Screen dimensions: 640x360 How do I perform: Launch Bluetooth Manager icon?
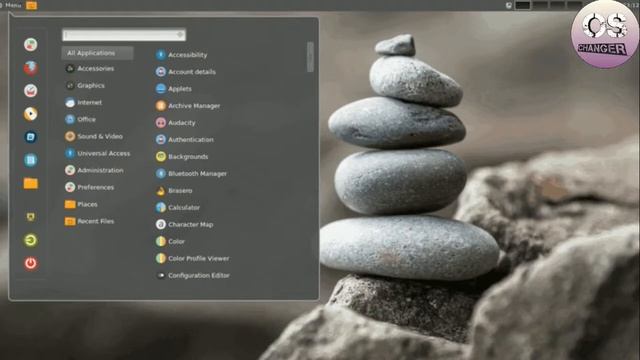coord(161,173)
